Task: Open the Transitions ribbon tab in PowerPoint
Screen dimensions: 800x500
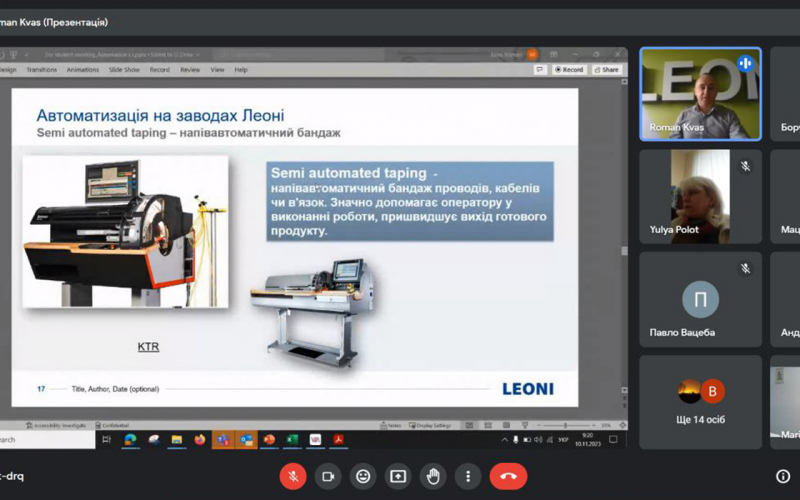Action: tap(41, 70)
